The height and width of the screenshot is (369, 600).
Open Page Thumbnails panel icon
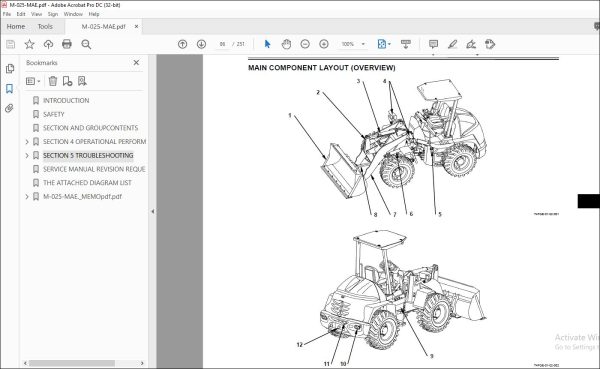pos(10,69)
